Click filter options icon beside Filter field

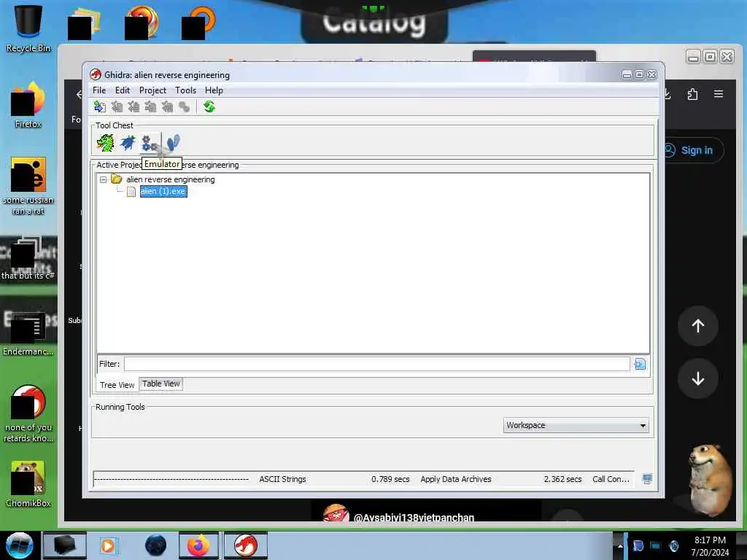640,365
